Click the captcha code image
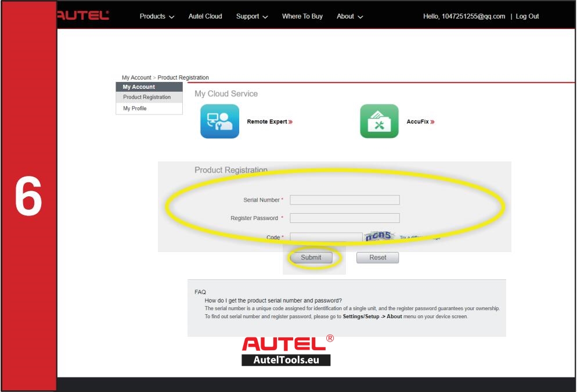This screenshot has height=392, width=577. click(380, 236)
